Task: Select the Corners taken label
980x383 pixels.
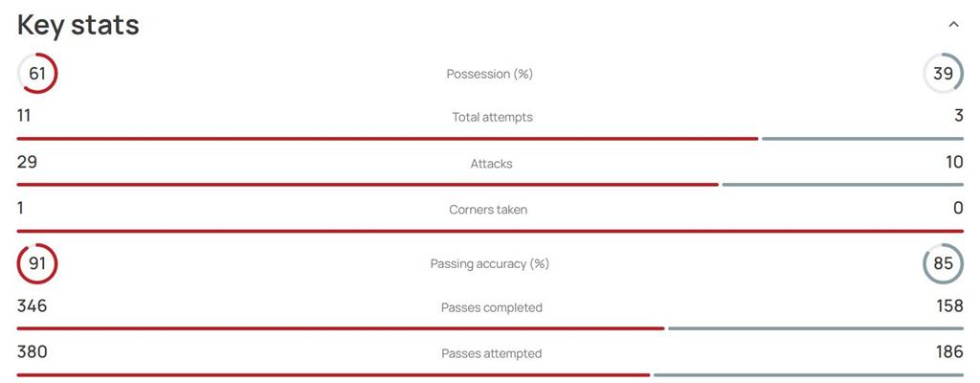Action: point(488,210)
